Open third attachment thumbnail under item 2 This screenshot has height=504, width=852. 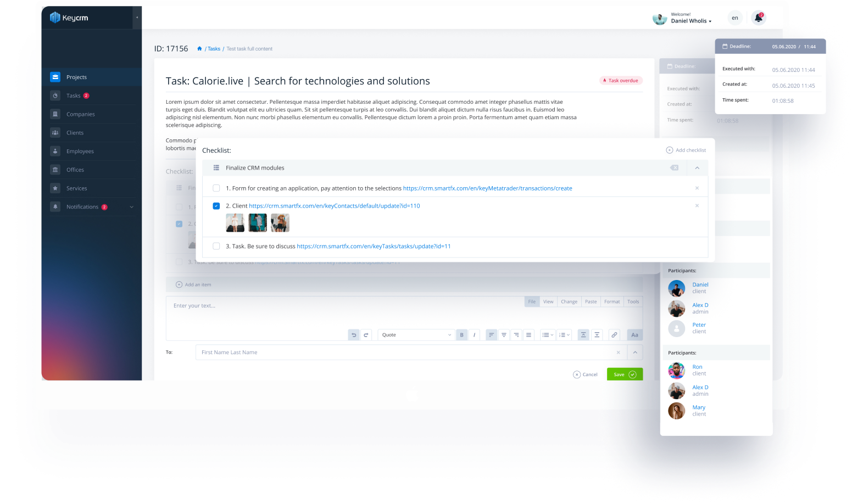(x=280, y=223)
